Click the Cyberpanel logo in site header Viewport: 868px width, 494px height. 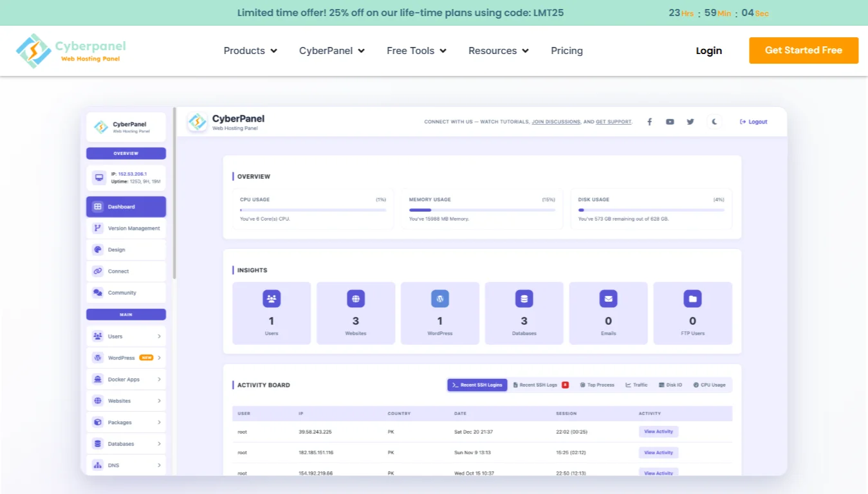point(71,51)
